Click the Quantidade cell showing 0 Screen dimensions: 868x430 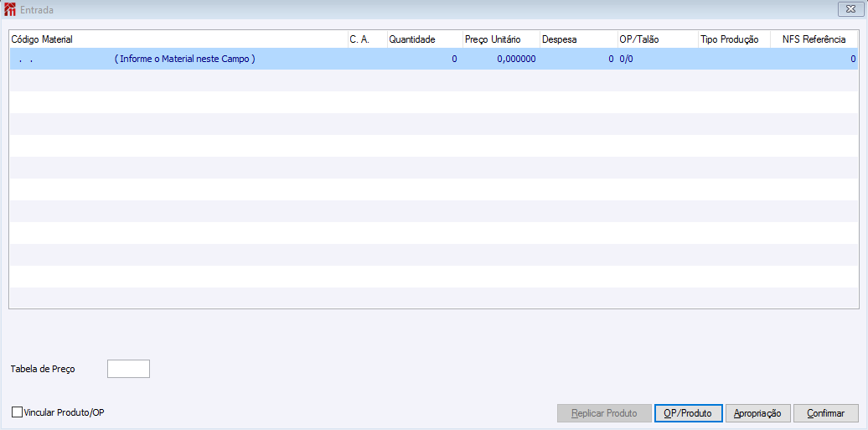(x=425, y=59)
